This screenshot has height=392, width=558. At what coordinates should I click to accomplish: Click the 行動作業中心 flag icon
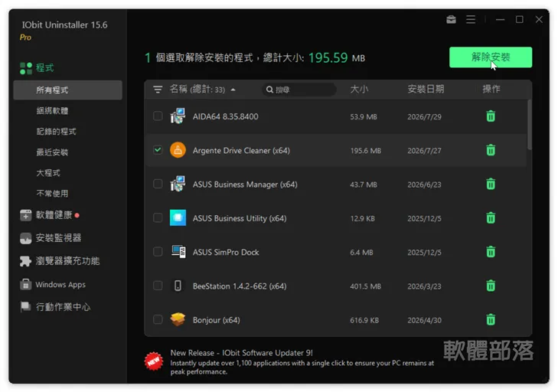(25, 306)
